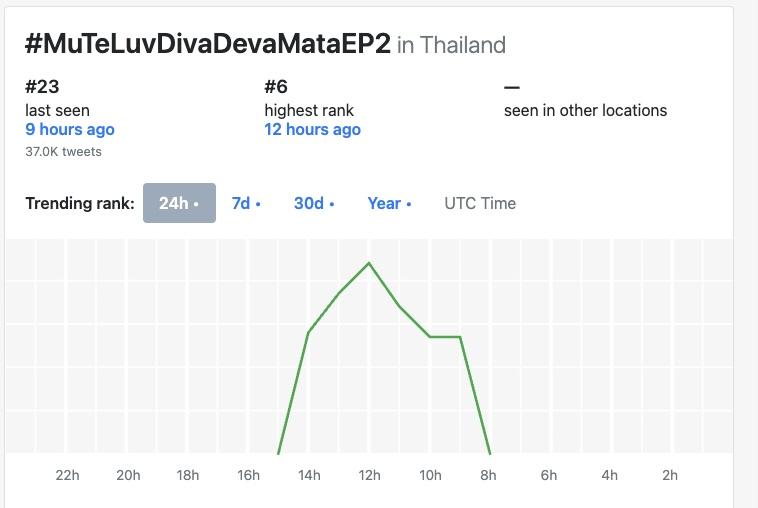Click the chart line point above 10h
758x508 pixels.
coord(430,336)
